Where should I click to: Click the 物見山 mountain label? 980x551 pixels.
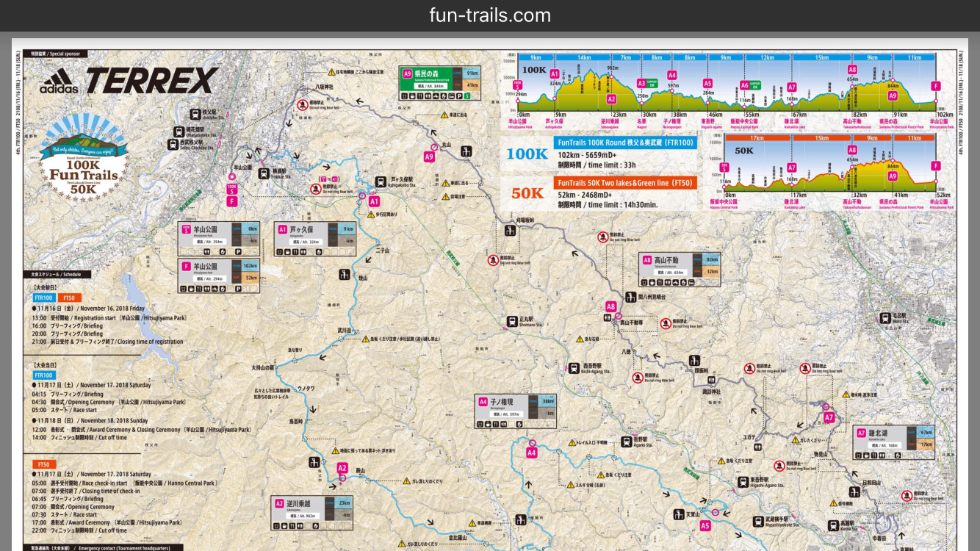(821, 454)
